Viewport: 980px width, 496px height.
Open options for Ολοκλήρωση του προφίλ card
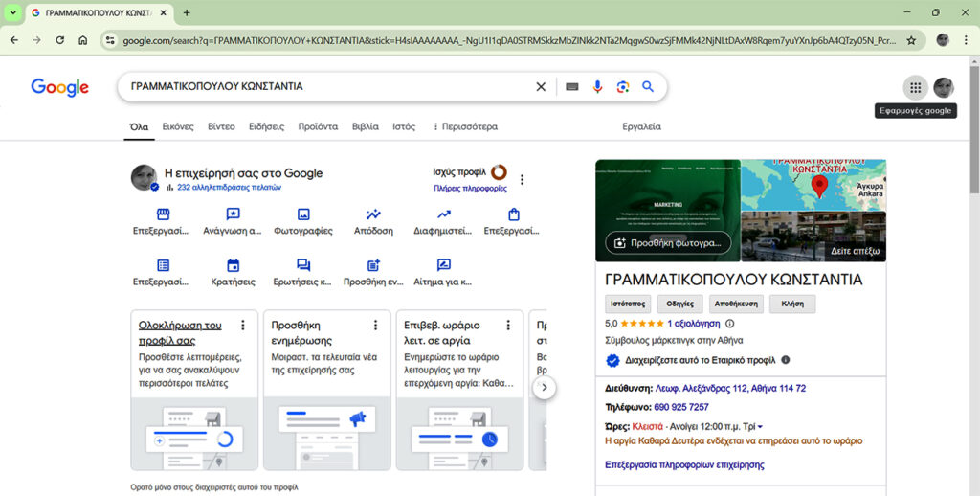[x=243, y=326]
